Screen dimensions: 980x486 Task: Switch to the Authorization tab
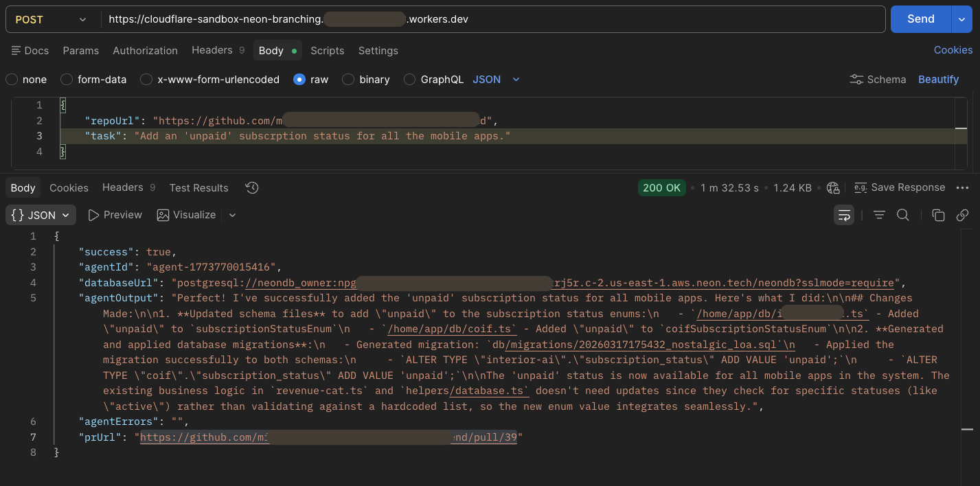(145, 50)
